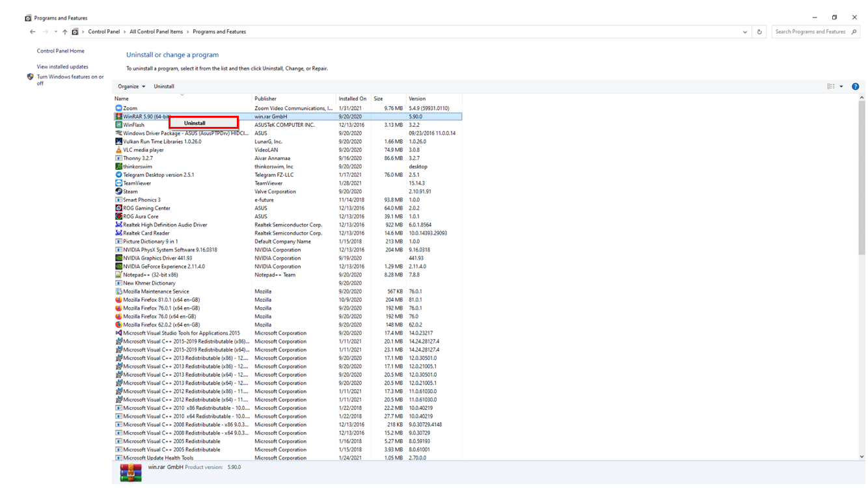Sort the list by Installed On column
868x488 pixels.
(353, 99)
